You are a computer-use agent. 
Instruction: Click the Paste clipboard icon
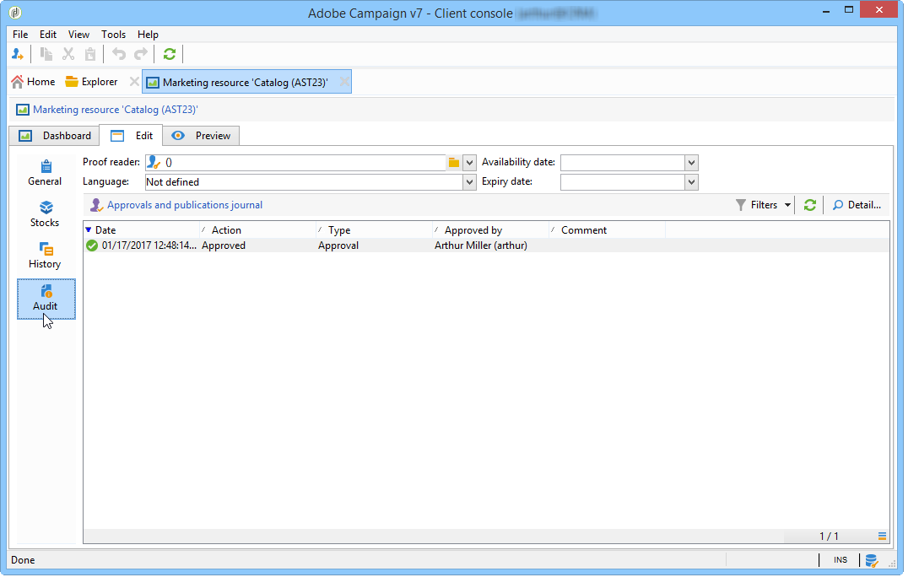[x=90, y=55]
